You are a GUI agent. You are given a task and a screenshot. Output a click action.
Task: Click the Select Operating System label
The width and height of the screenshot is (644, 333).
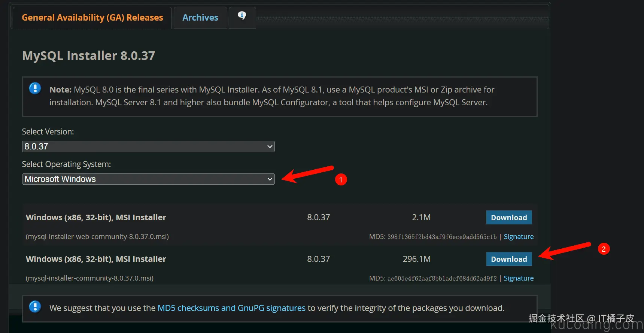pos(66,164)
